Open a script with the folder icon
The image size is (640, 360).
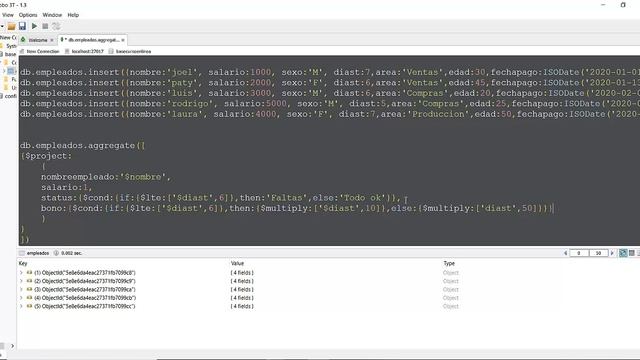point(11,26)
